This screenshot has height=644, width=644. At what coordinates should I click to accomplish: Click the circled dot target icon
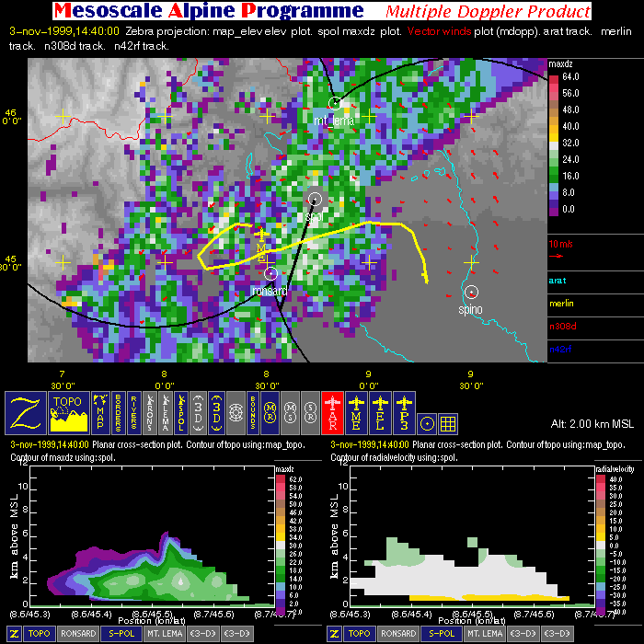click(427, 423)
